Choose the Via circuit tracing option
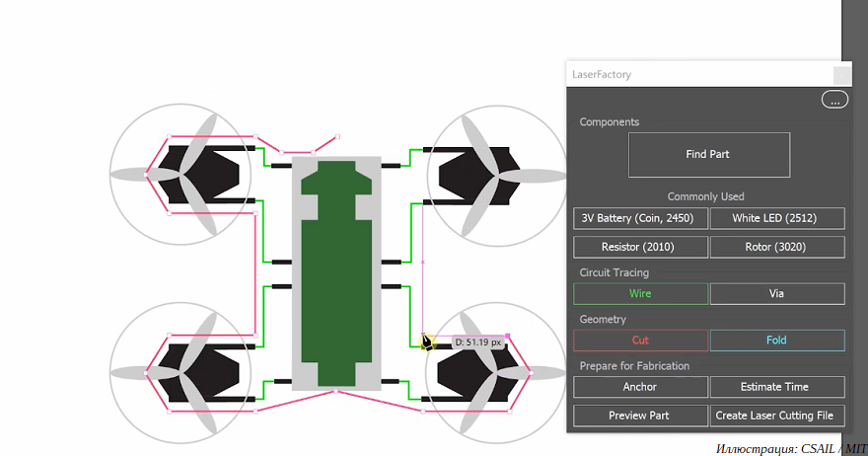The height and width of the screenshot is (456, 868). click(x=777, y=294)
